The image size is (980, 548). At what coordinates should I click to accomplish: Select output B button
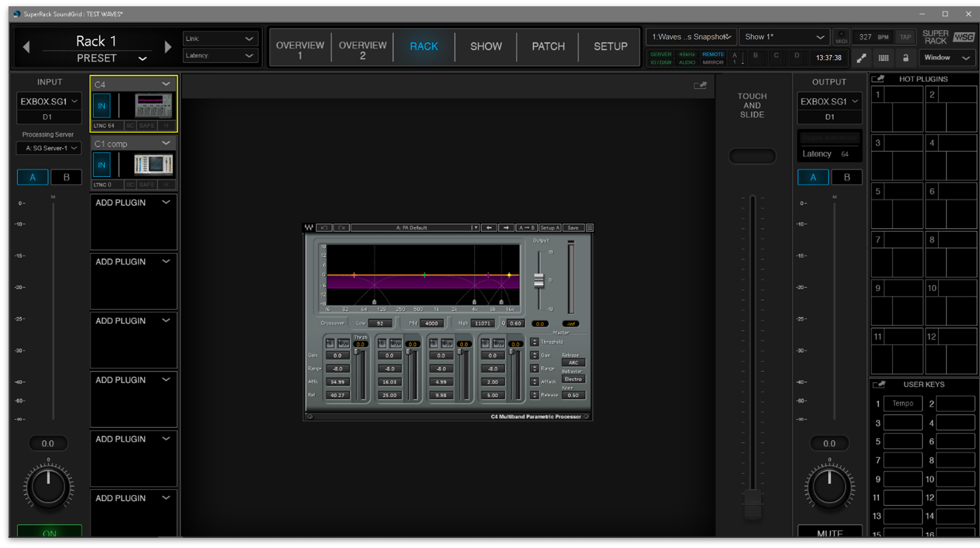[x=847, y=177]
